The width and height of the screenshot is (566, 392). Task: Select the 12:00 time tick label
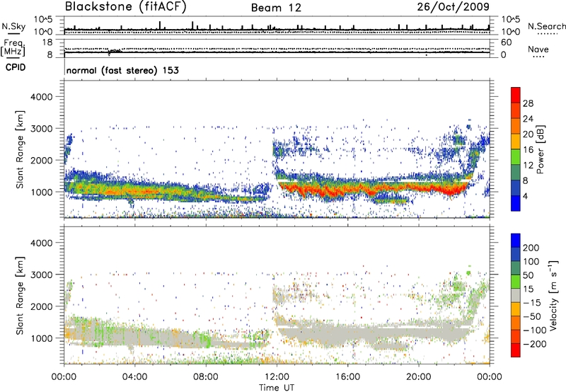tap(277, 377)
